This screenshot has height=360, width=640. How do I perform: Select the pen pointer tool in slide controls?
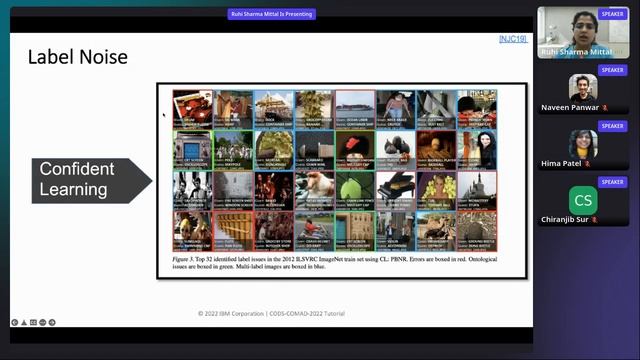pos(24,322)
